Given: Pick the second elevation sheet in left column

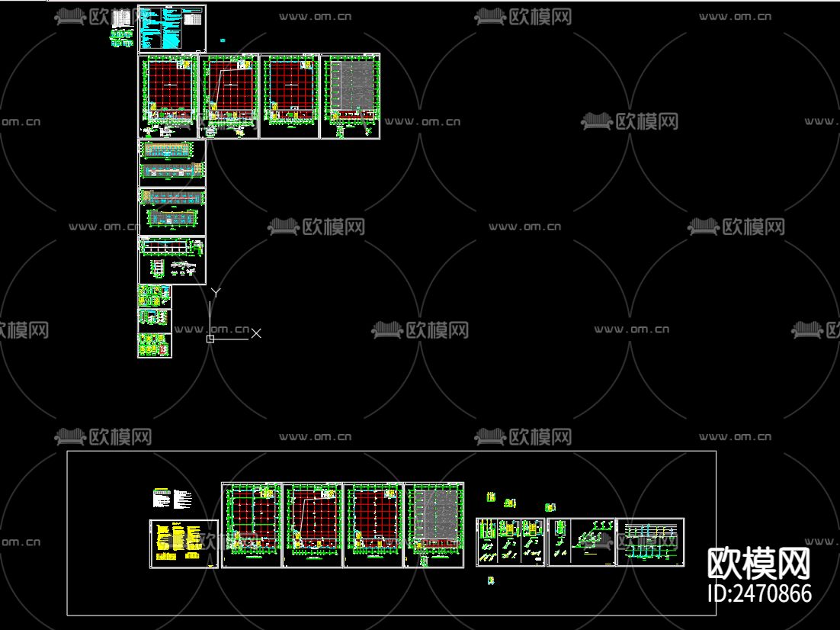Looking at the screenshot, I should click(x=172, y=211).
